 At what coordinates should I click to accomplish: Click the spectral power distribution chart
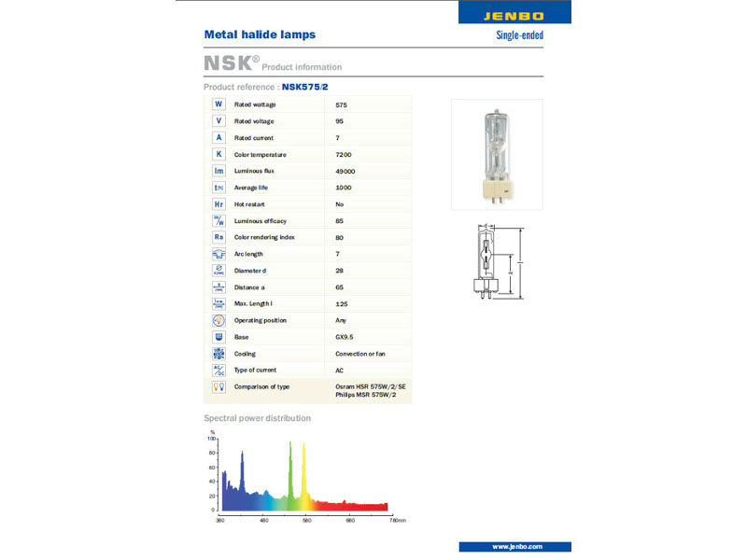[305, 477]
